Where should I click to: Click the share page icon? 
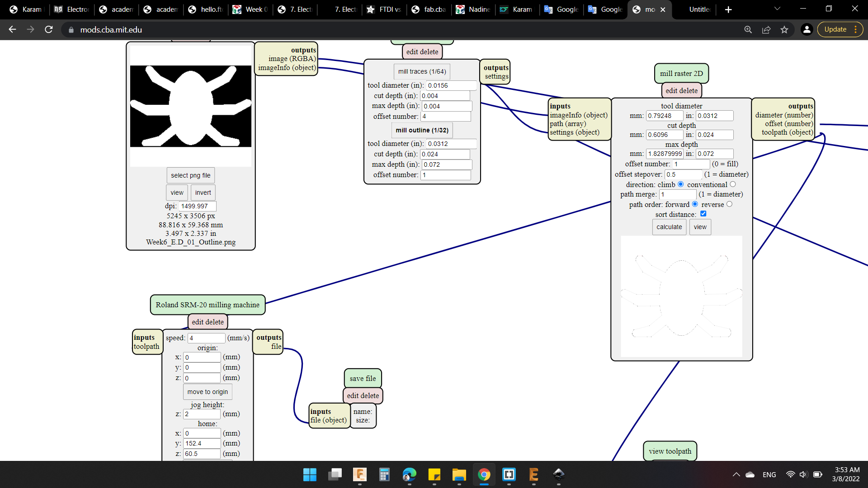[x=766, y=29]
